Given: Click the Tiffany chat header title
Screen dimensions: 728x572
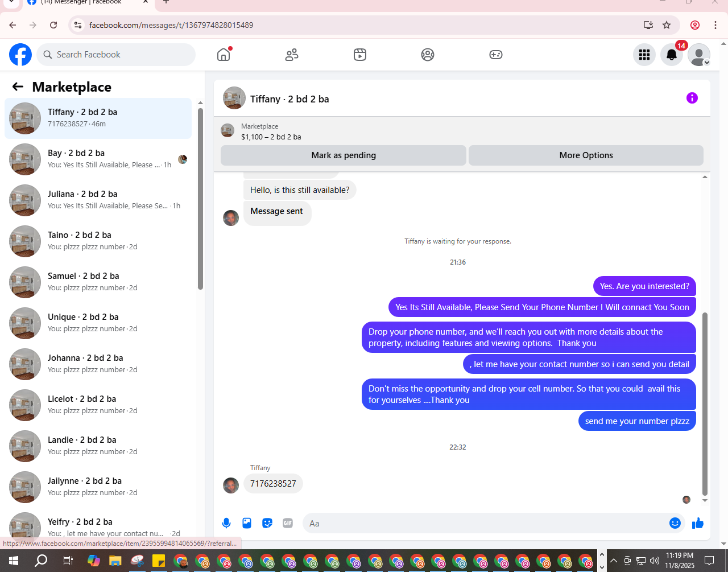Looking at the screenshot, I should pyautogui.click(x=289, y=99).
